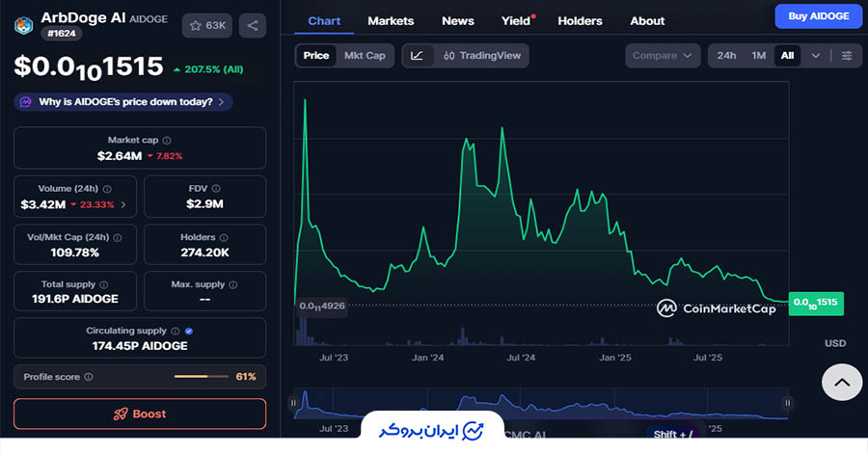Open the Volume (24h) info icon
The width and height of the screenshot is (868, 454).
click(107, 189)
